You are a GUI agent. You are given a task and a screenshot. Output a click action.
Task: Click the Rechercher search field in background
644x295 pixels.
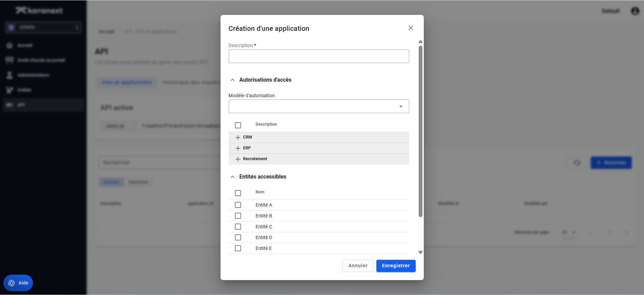coord(159,162)
